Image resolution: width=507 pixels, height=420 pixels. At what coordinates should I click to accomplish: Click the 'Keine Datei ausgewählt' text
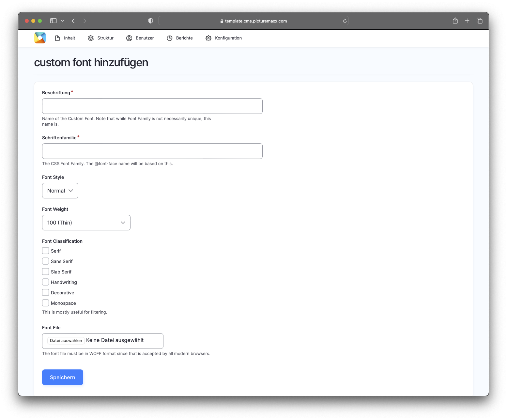[x=115, y=340]
